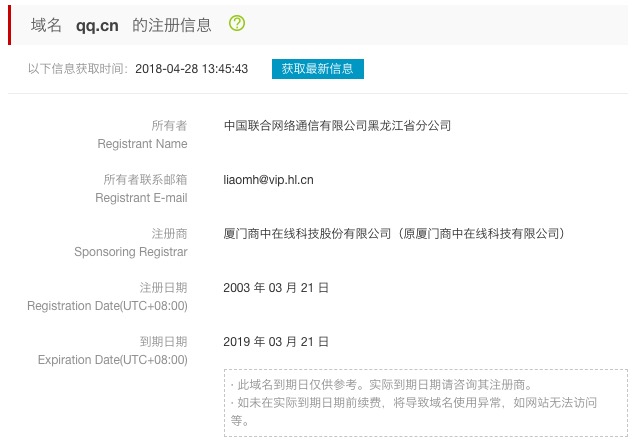636x444 pixels.
Task: Click the email liaomh@vip.hl.cn
Action: point(268,180)
